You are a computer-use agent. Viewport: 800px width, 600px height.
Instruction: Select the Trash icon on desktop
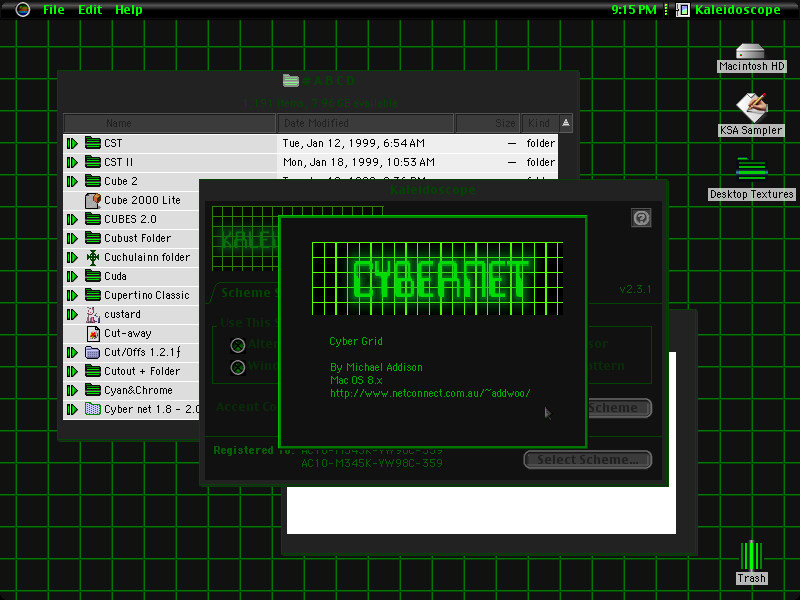pyautogui.click(x=751, y=556)
